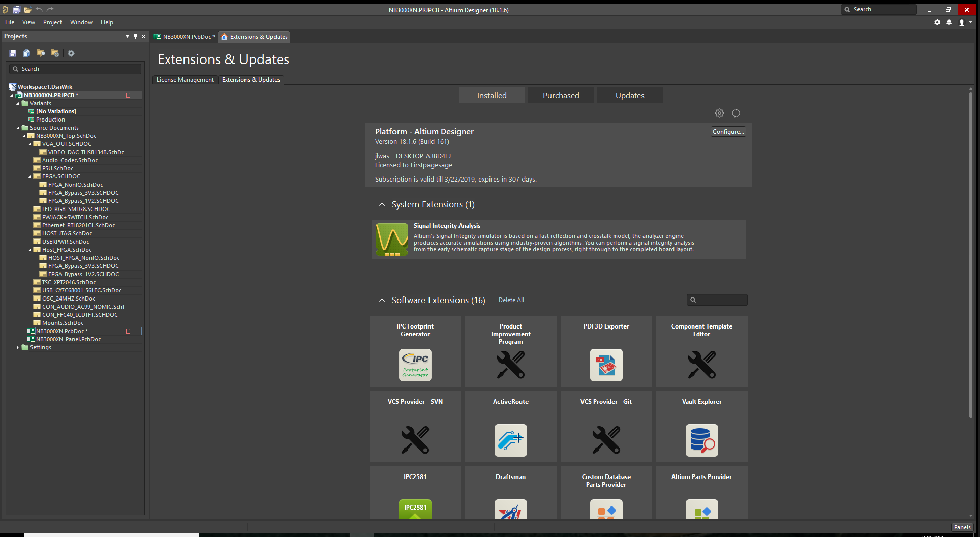This screenshot has width=980, height=537.
Task: Switch to the NB3000XN.PcbDoc document tab
Action: click(184, 37)
